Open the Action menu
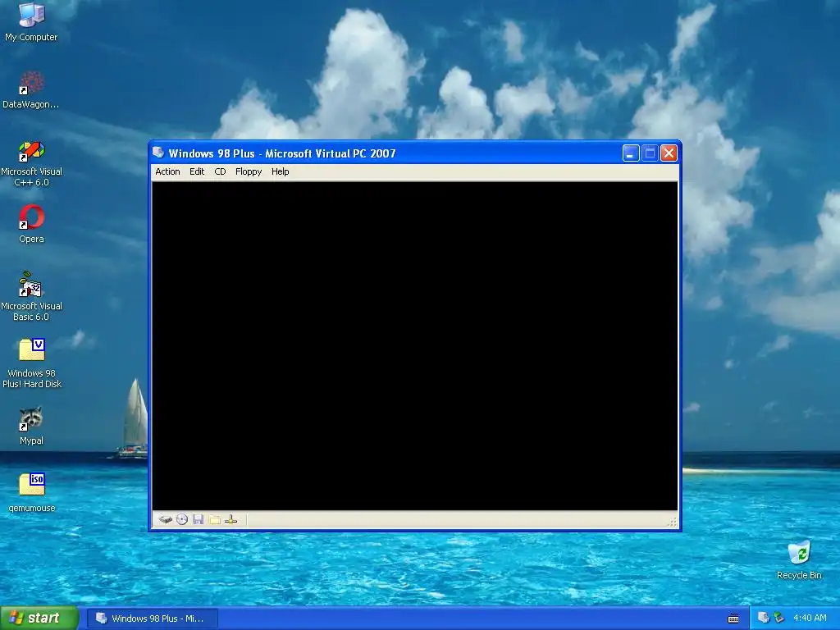This screenshot has height=630, width=840. [167, 171]
